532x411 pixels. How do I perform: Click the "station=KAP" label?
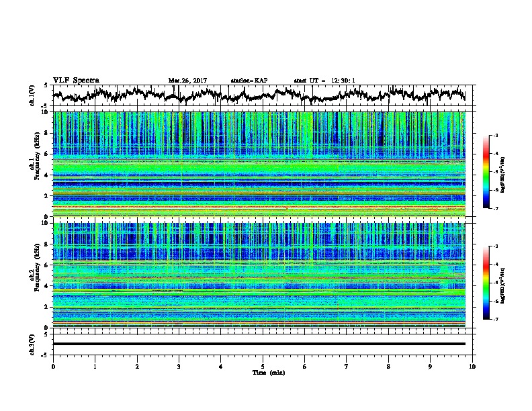[x=249, y=81]
